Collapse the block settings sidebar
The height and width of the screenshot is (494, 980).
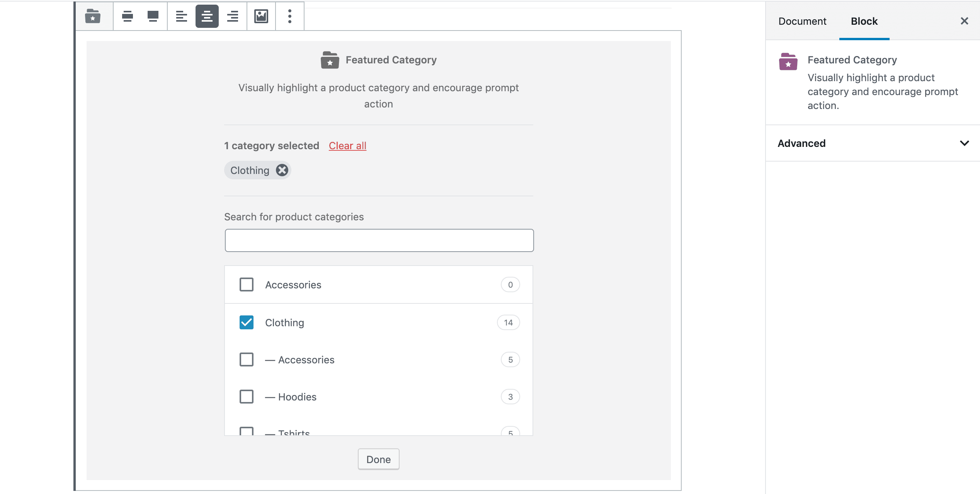pos(965,21)
